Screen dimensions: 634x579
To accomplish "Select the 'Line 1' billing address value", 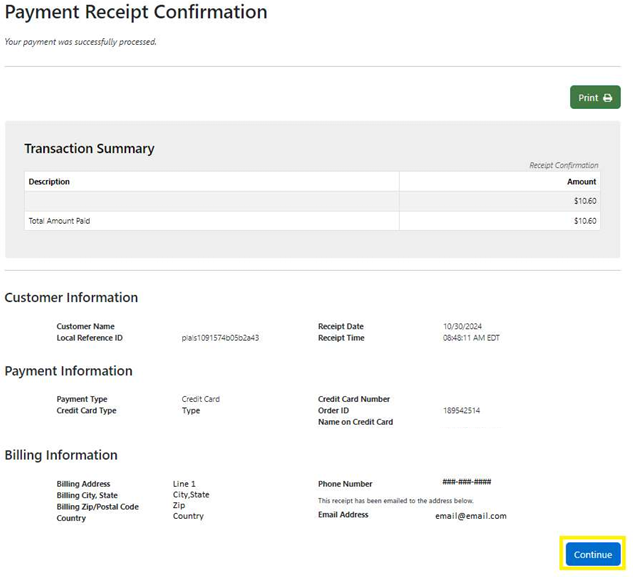I will point(184,484).
